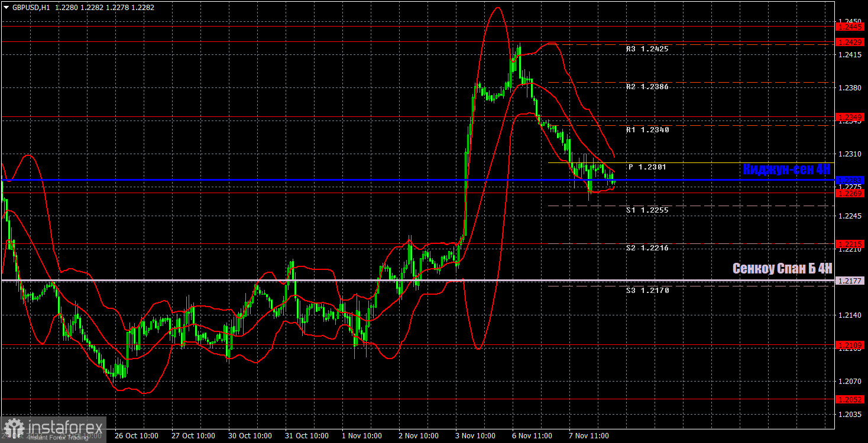Select the Киджун-сен 4H line label
The width and height of the screenshot is (868, 443).
[787, 170]
